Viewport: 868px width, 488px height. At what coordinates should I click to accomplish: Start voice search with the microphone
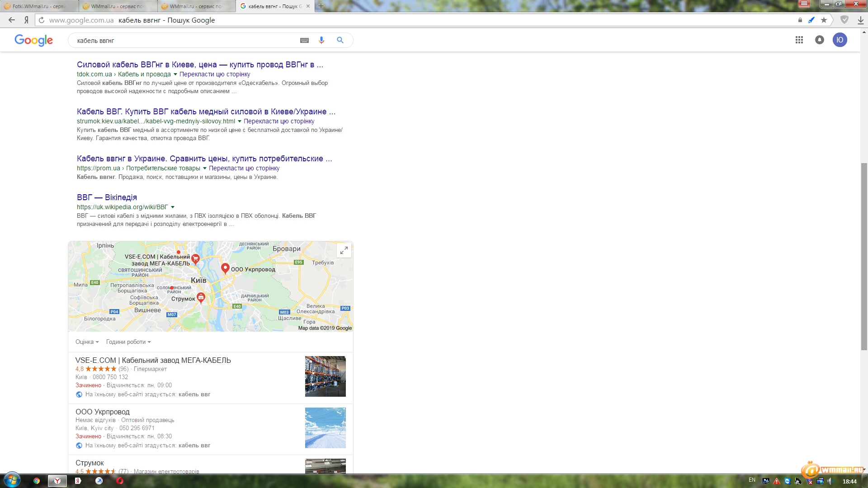321,40
